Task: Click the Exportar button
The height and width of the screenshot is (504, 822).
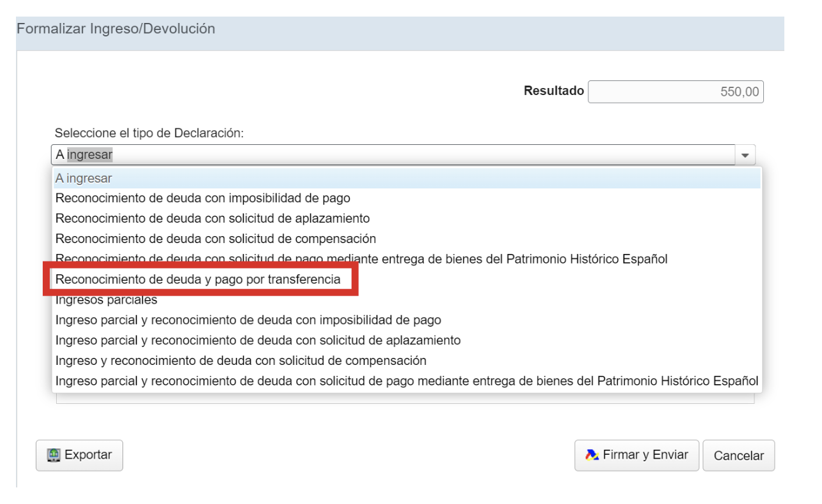Action: (79, 456)
